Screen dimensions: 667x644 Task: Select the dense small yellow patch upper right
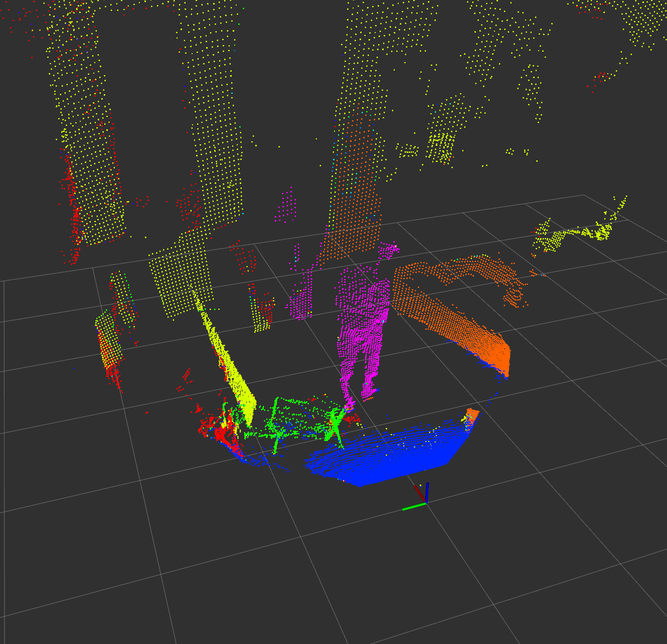[x=441, y=145]
